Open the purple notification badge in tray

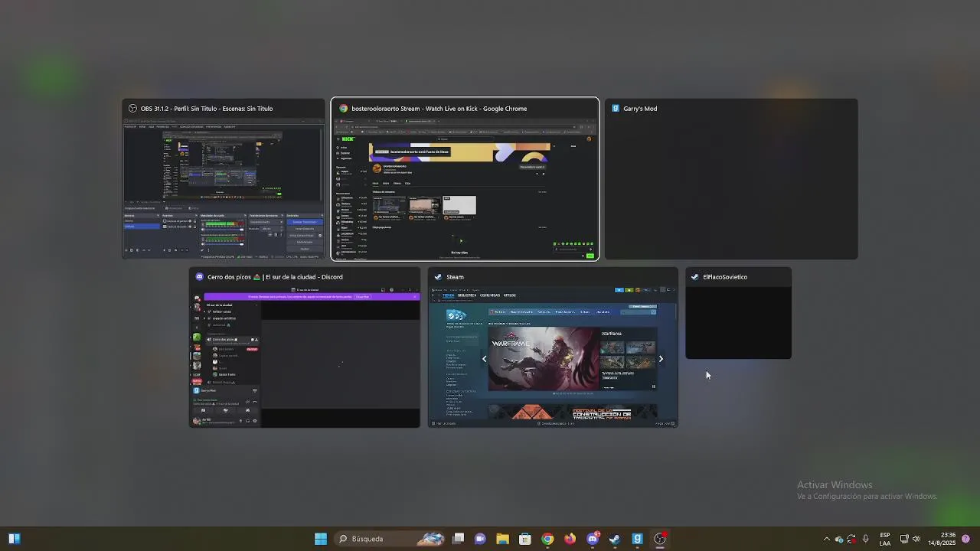coord(966,539)
